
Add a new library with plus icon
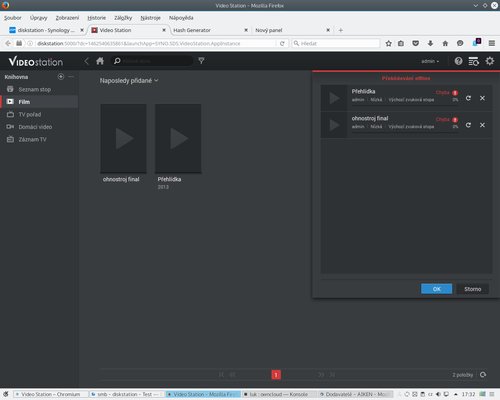[61, 77]
